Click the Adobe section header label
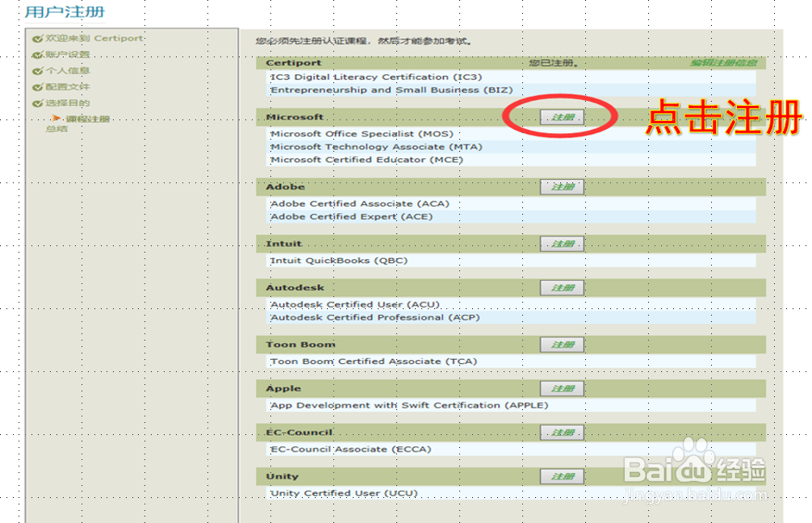Image resolution: width=812 pixels, height=523 pixels. pos(286,187)
